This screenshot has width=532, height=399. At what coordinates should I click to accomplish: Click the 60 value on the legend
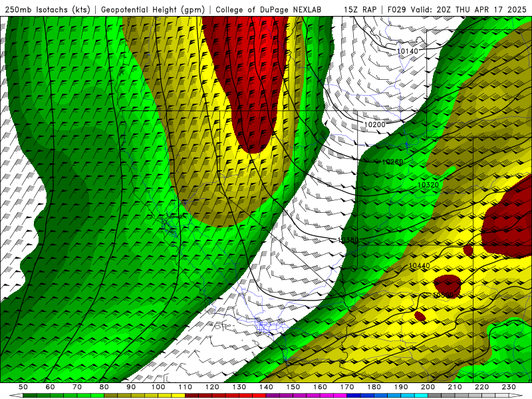coord(50,387)
